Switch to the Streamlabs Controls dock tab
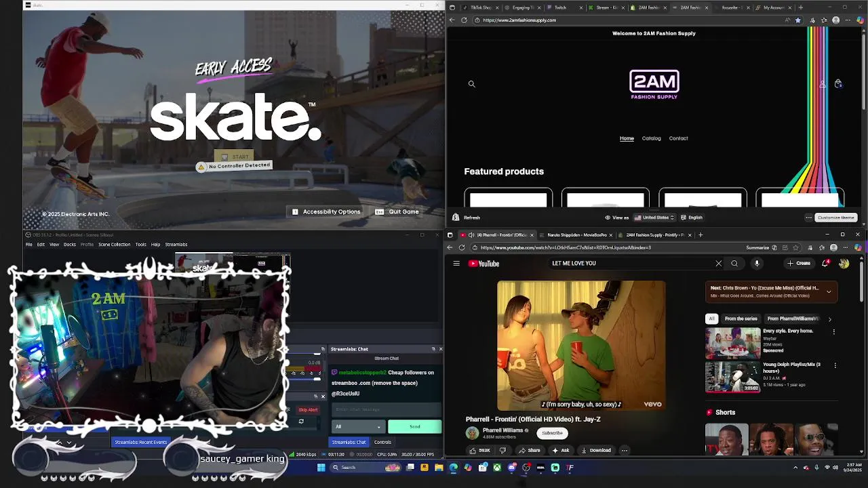This screenshot has width=868, height=488. pos(382,442)
